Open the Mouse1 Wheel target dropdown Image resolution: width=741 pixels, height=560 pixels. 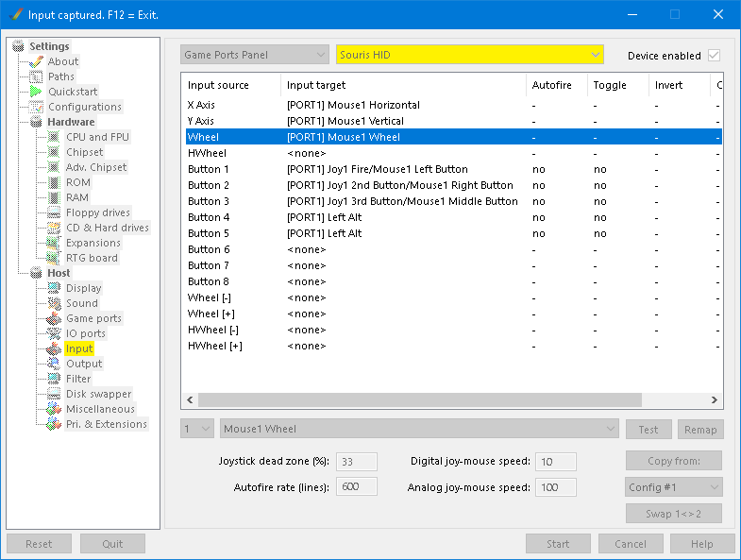419,429
